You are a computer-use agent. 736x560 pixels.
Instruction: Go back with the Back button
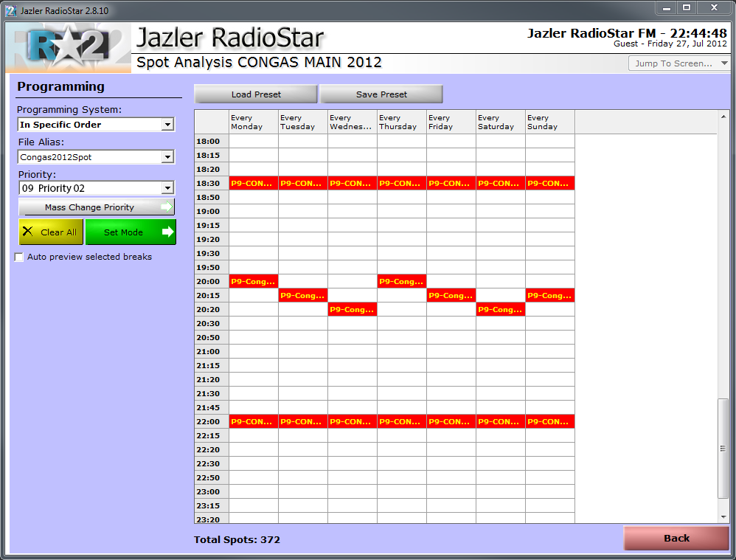[676, 538]
